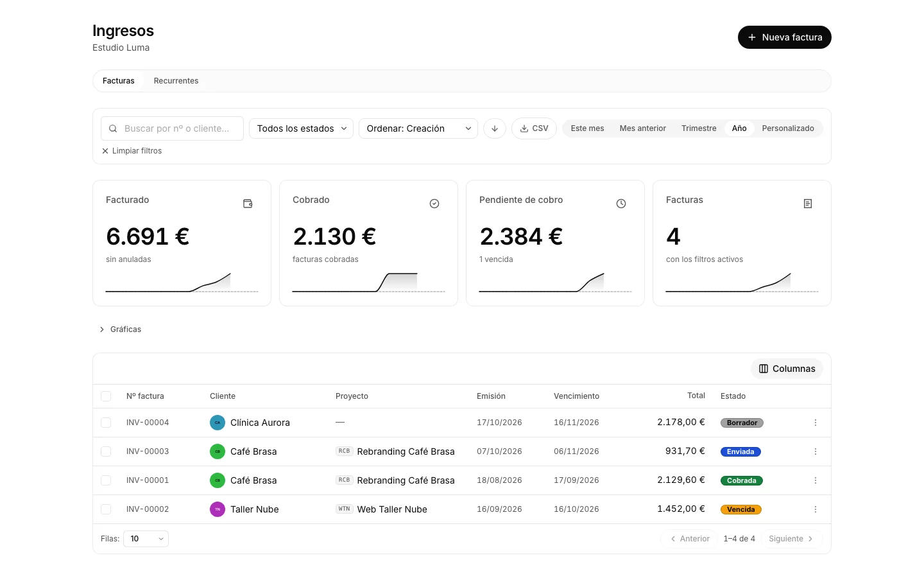Click the Vencida status badge
Viewport: 924px width, 578px height.
click(741, 509)
